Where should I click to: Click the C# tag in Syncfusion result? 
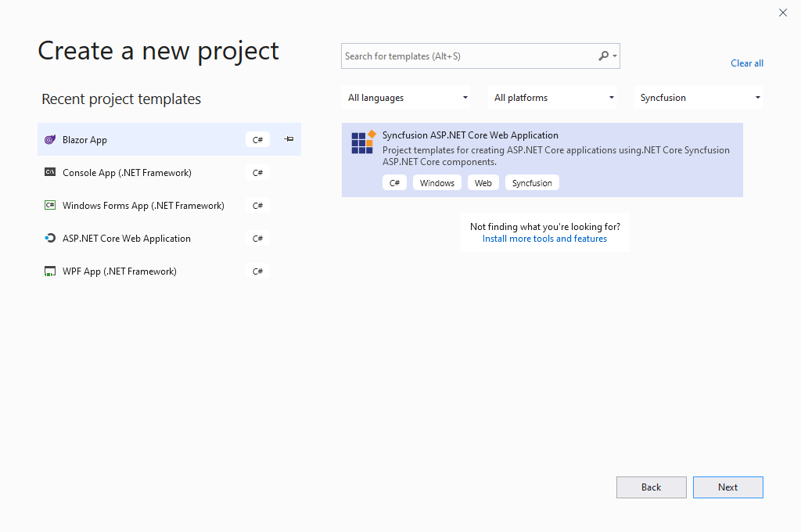[394, 182]
